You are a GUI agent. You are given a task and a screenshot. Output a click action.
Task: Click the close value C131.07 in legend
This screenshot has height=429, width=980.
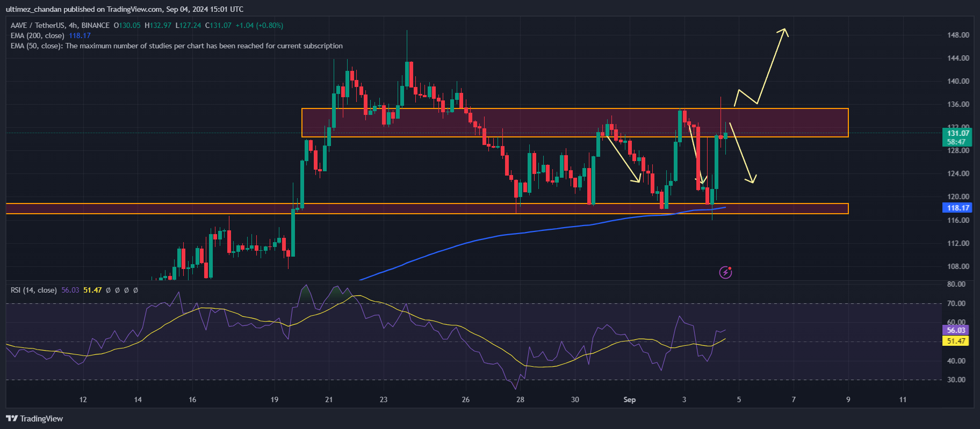219,25
